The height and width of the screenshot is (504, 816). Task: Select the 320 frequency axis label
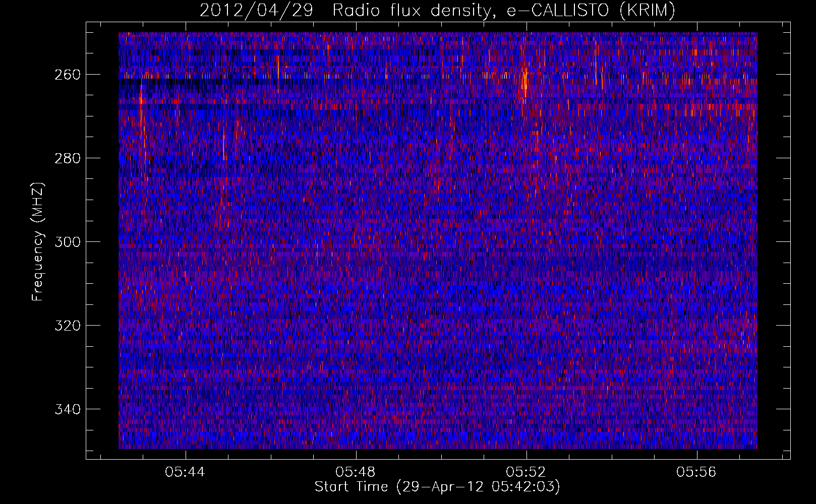coord(67,326)
